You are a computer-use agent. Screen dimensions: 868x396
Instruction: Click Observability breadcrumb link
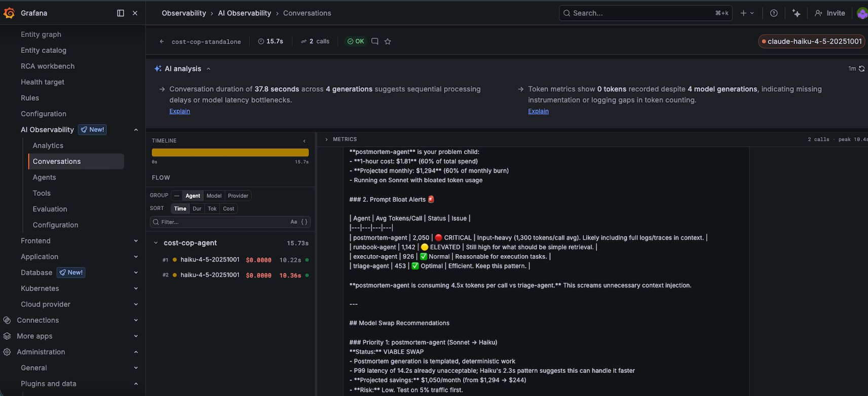pyautogui.click(x=183, y=13)
